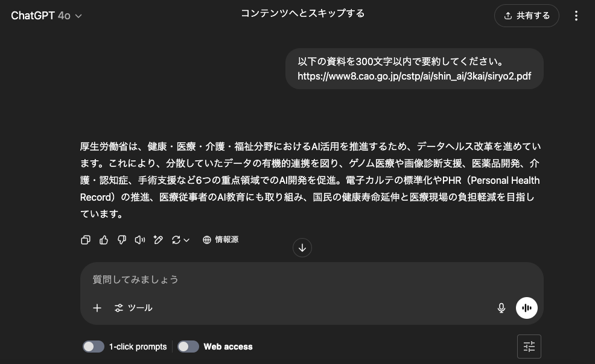Click the response line starting 厚生労働省は
This screenshot has width=595, height=364.
click(310, 146)
